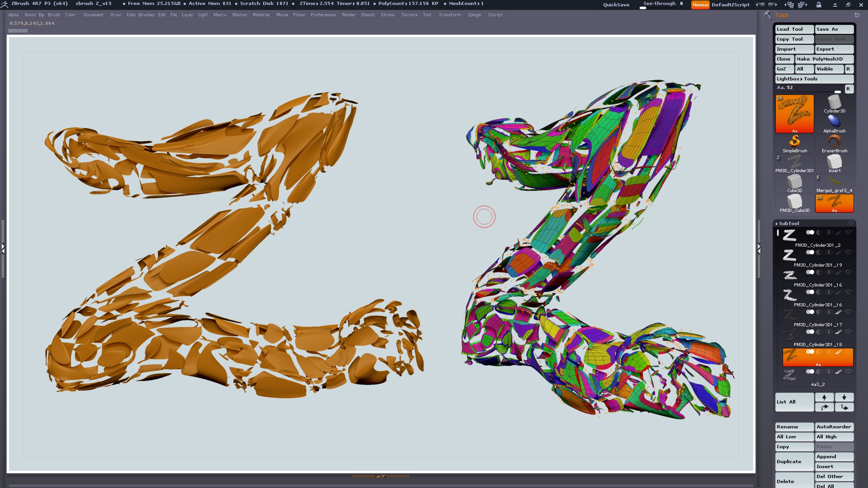
Task: Collapse the SubTool panel header
Action: click(x=789, y=223)
